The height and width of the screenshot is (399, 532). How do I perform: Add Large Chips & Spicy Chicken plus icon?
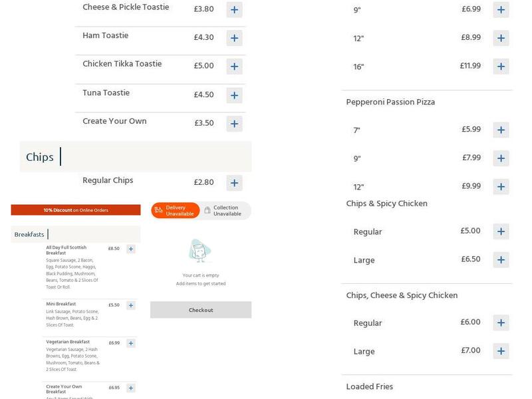coord(500,260)
